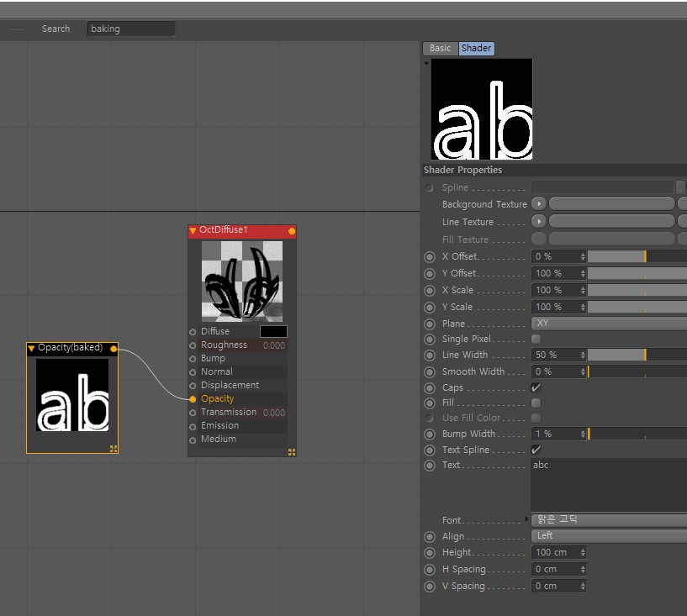This screenshot has width=687, height=616.
Task: Collapse the shader preview arrow
Action: pos(426,64)
